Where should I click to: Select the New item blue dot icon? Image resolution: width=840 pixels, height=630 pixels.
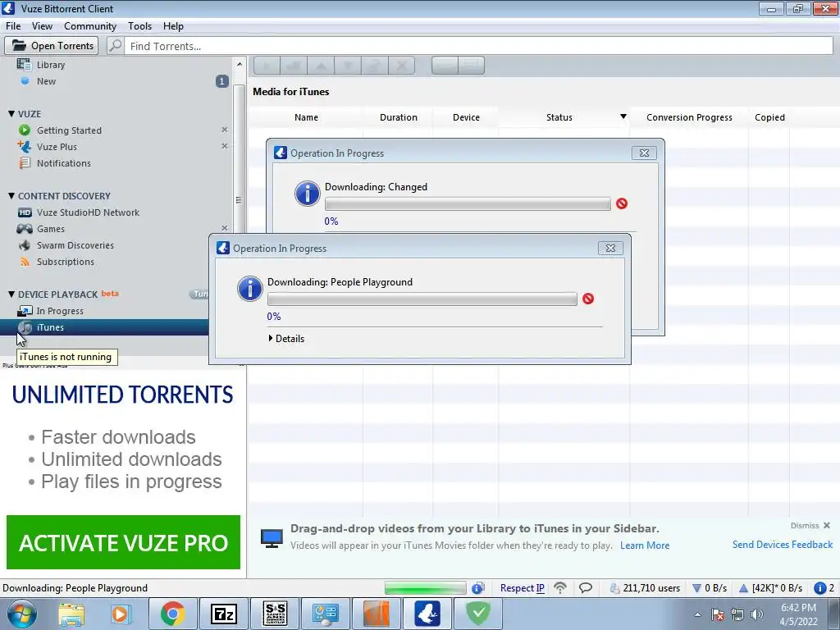25,81
